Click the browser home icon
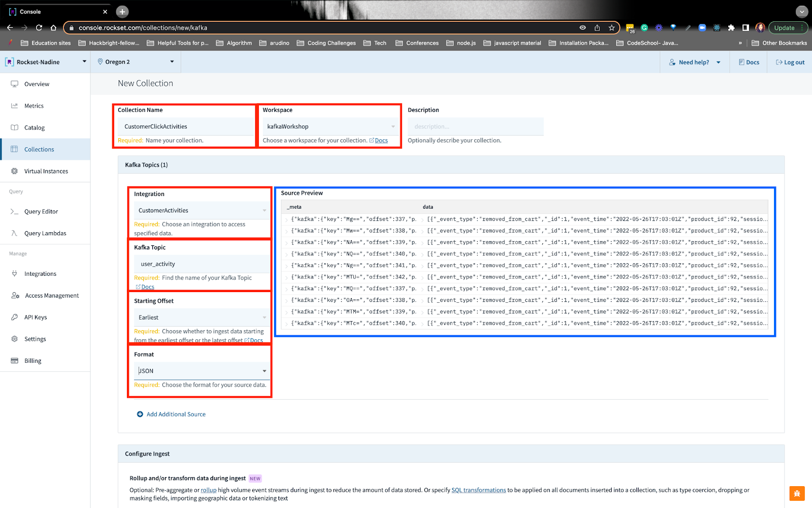The width and height of the screenshot is (812, 508). point(53,27)
